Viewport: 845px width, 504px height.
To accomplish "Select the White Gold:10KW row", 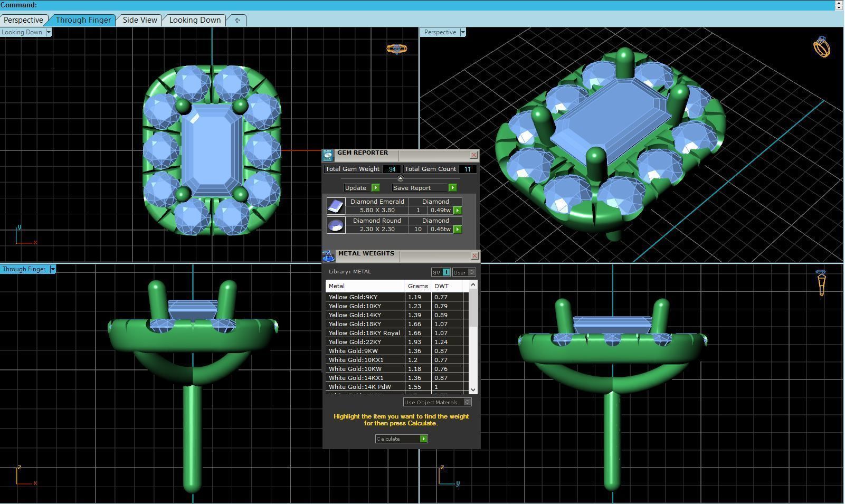I will (397, 369).
